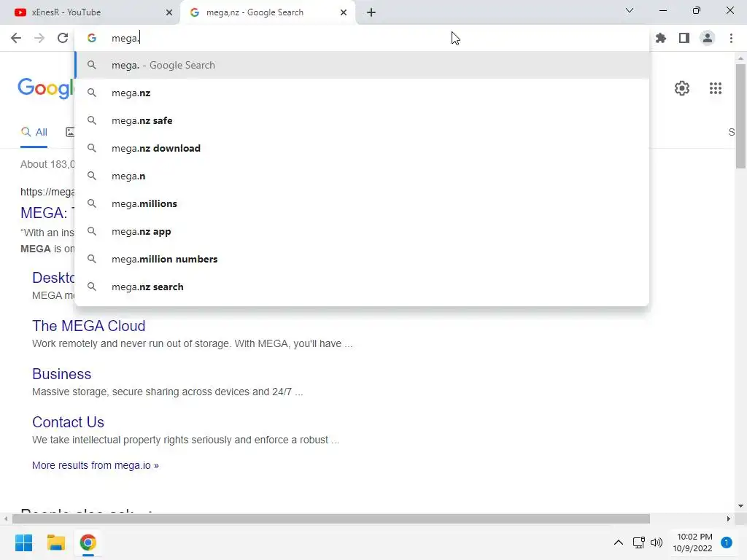Screen dimensions: 747x560
Task: Click the horizontal scrollbar right arrow
Action: pos(729,518)
